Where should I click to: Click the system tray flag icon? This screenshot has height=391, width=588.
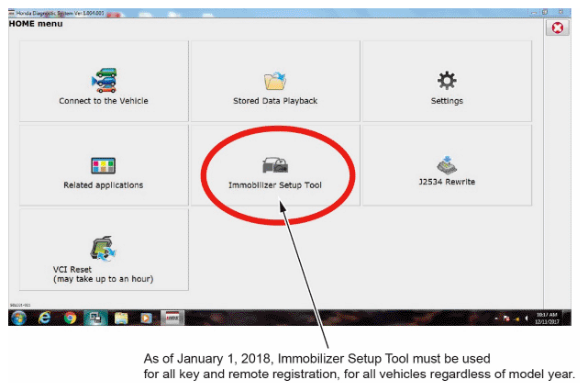click(506, 318)
